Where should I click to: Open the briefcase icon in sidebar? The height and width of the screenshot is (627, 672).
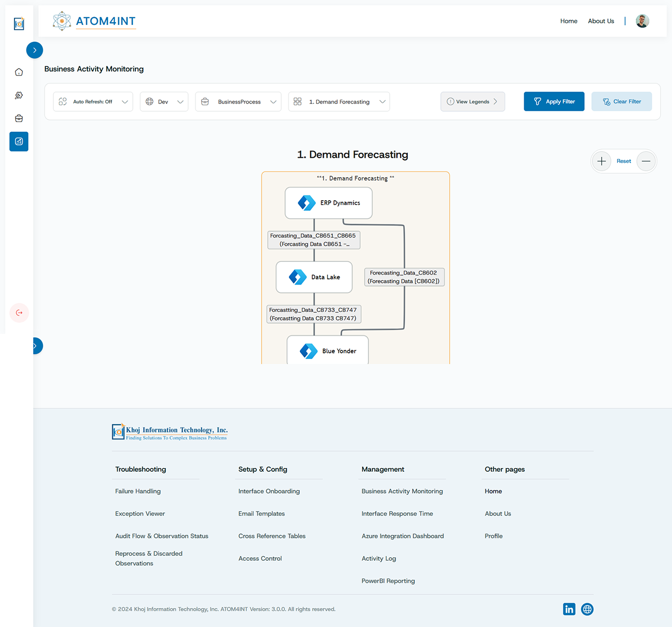19,118
